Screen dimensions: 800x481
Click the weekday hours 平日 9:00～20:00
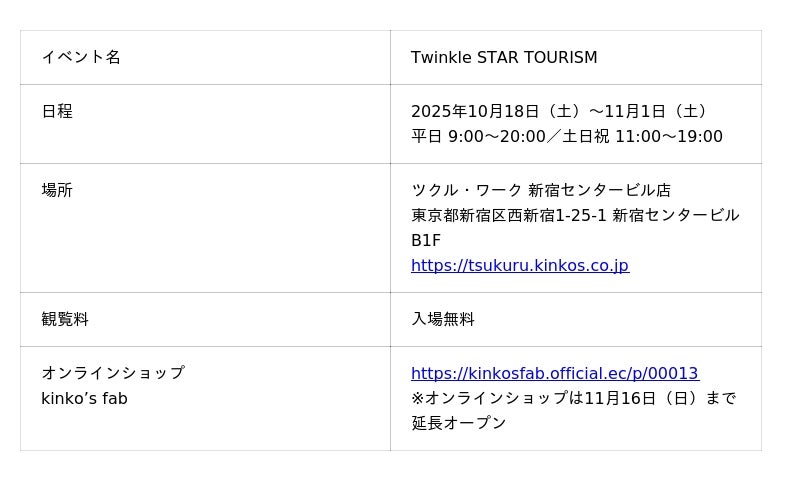tap(478, 137)
